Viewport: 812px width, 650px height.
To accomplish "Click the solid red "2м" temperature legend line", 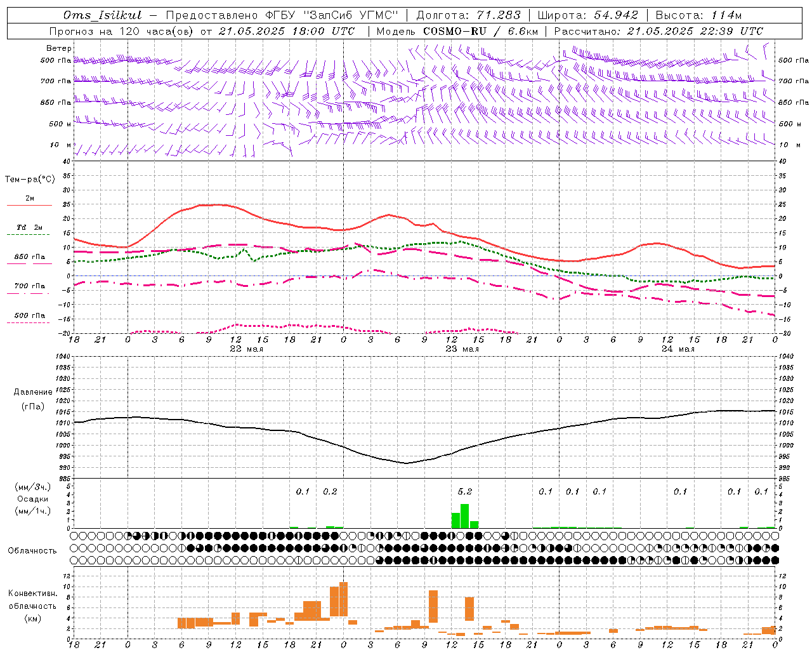I will point(29,205).
